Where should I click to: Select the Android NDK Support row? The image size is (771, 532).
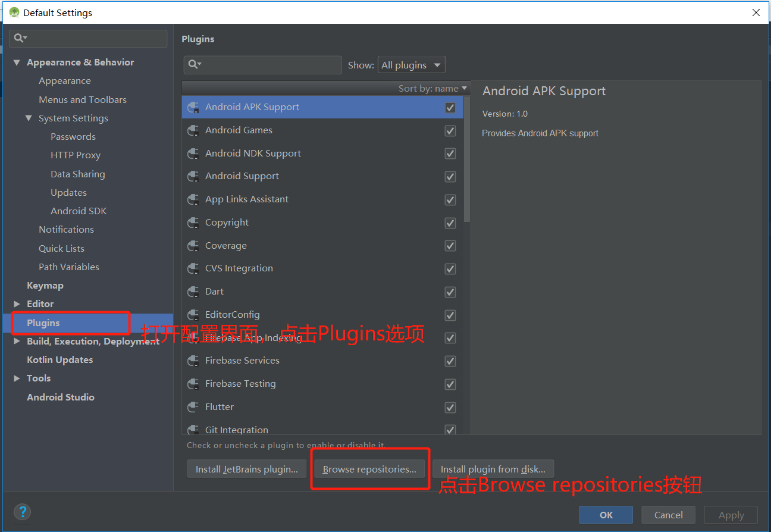[322, 154]
